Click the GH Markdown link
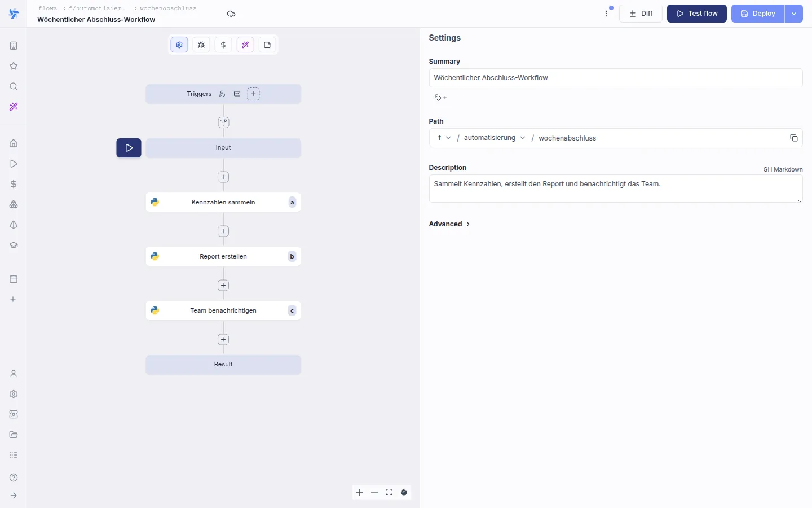812x508 pixels. (783, 169)
